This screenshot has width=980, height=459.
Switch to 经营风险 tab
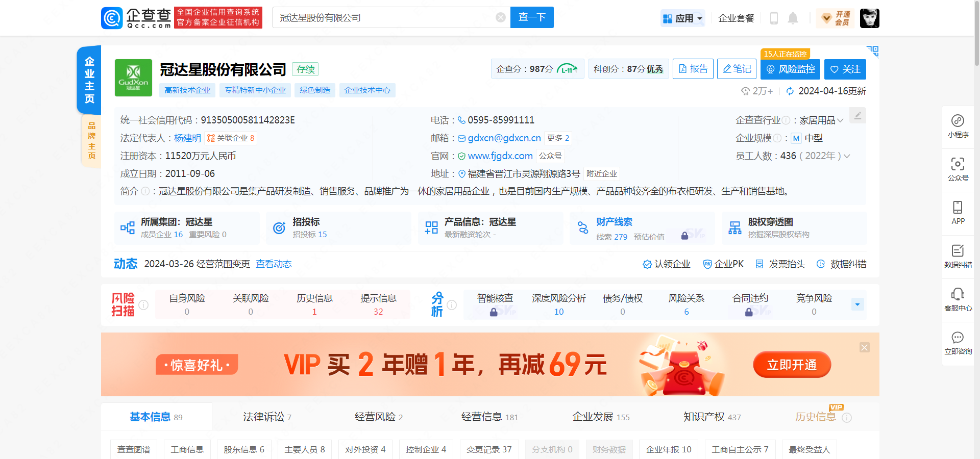click(x=378, y=417)
